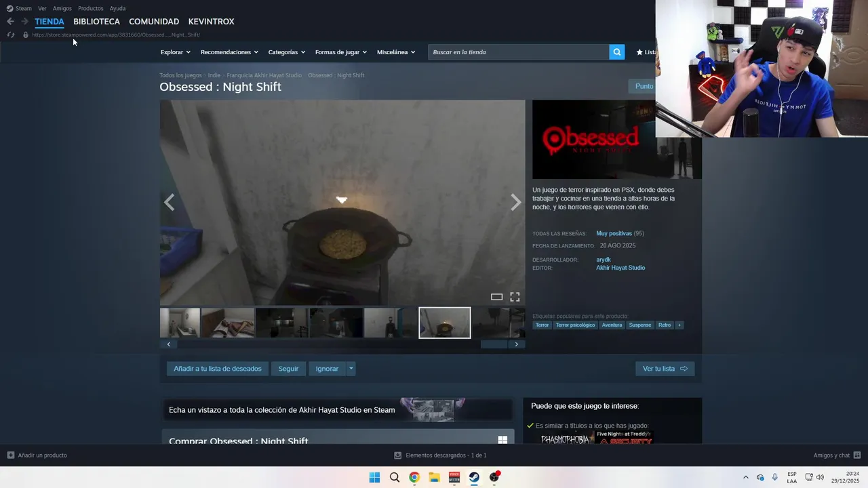Open Windows Search from the taskbar
868x488 pixels.
tap(394, 477)
